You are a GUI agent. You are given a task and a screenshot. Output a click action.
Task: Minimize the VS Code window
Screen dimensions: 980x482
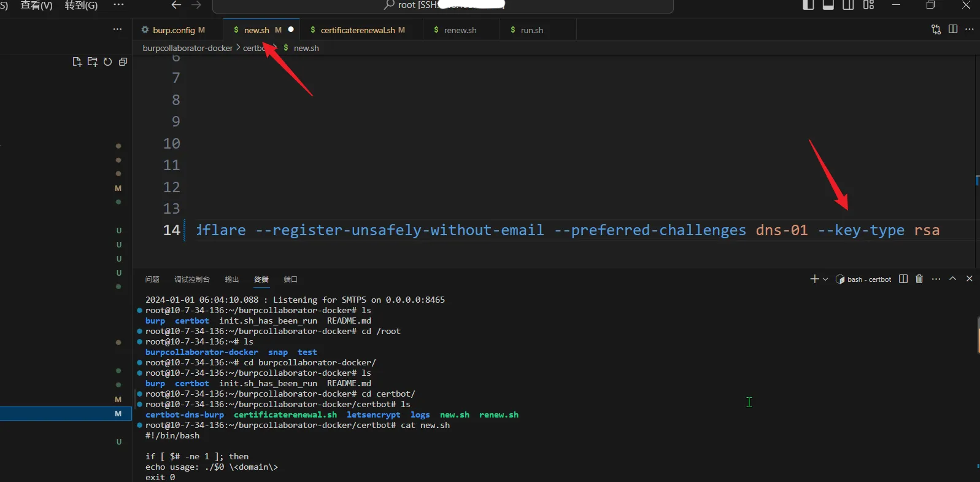click(896, 5)
